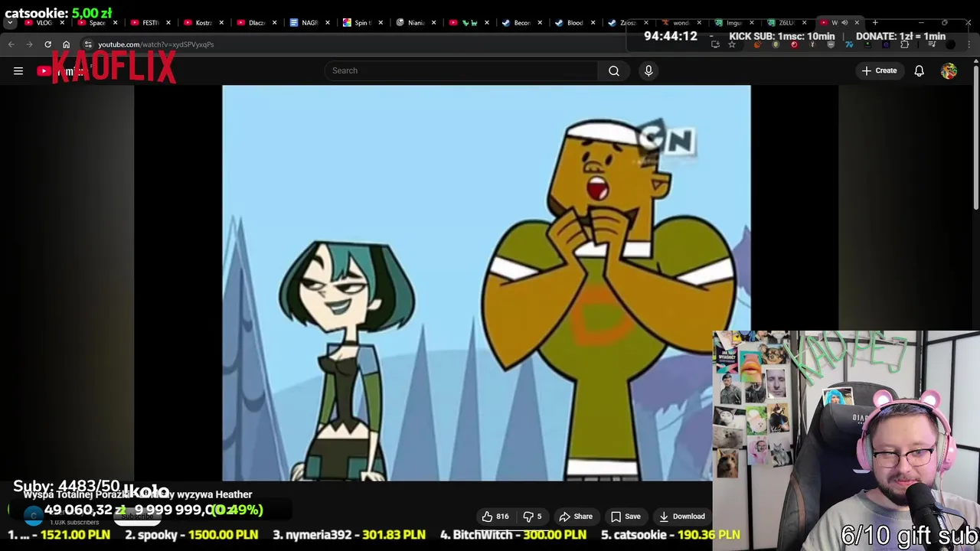Switch to the Niania tab
980x551 pixels.
pyautogui.click(x=414, y=23)
